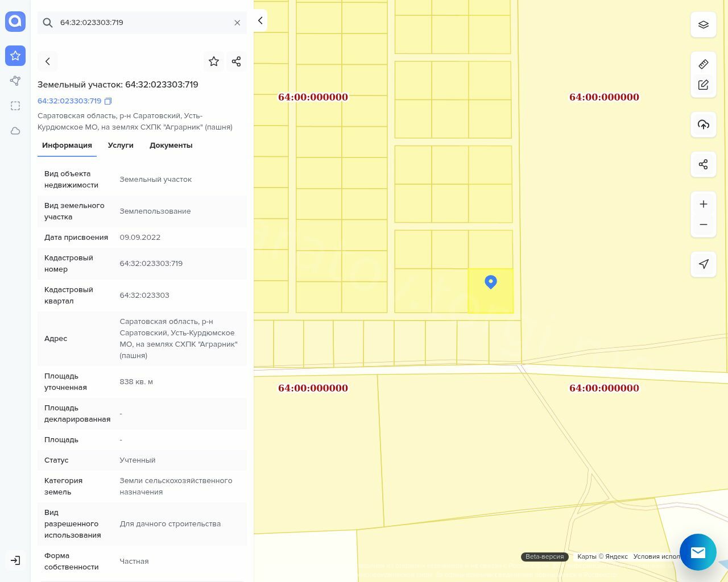Open the 64:32:023303:719 cadastral link
The image size is (728, 582).
(x=69, y=101)
